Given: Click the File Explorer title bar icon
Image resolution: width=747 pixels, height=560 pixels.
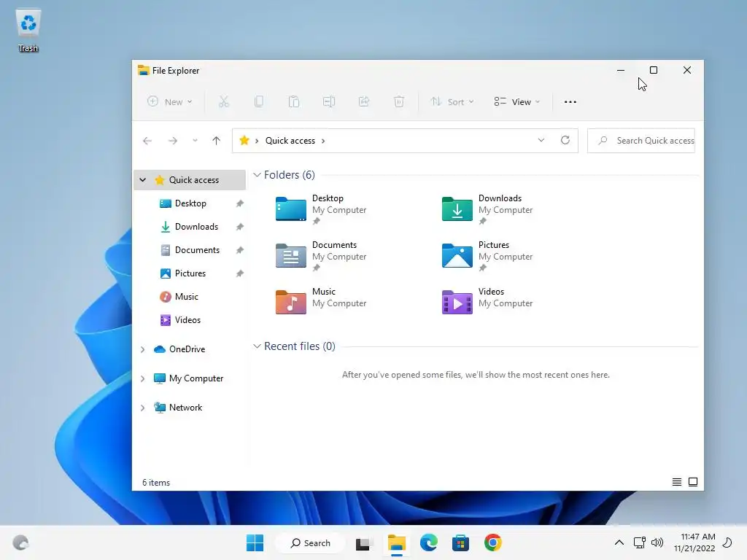Looking at the screenshot, I should point(144,71).
